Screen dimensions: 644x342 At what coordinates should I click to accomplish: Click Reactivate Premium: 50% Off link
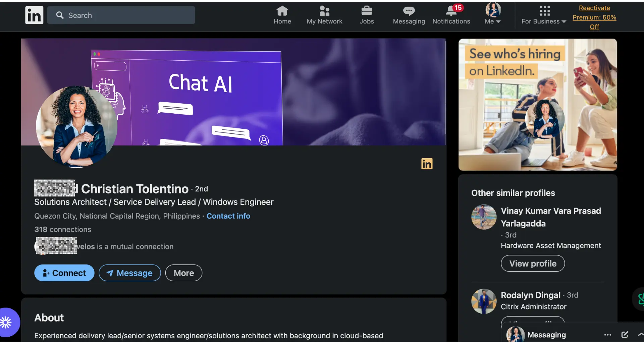click(594, 17)
